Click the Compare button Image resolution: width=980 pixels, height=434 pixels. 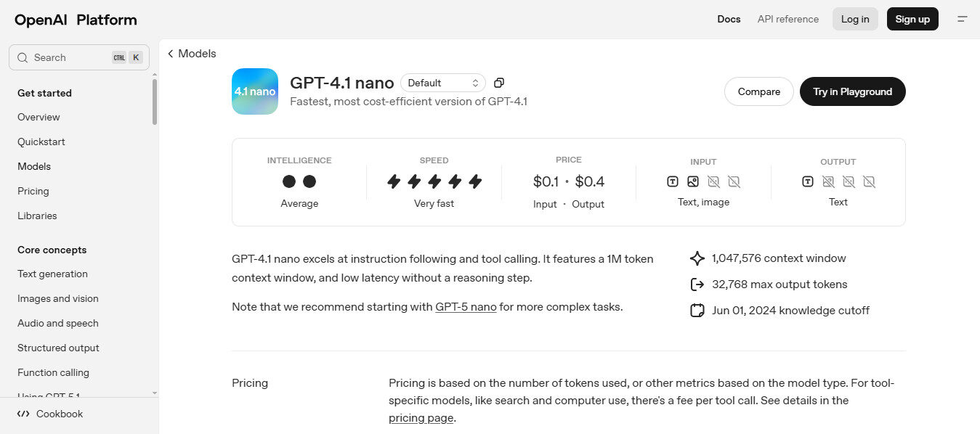(758, 91)
